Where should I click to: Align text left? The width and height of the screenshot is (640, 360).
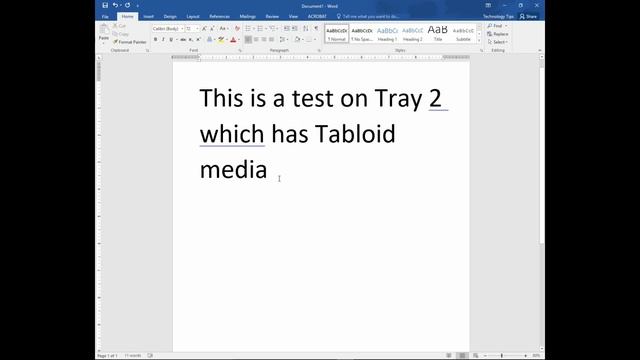(x=248, y=40)
